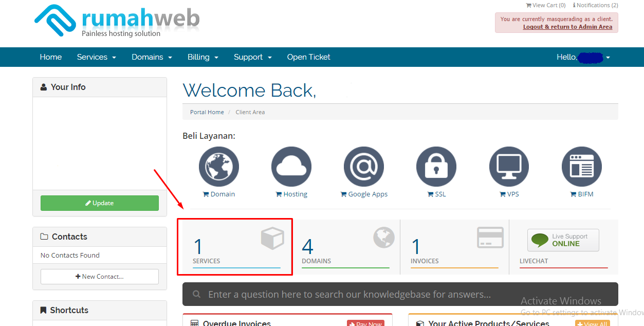Image resolution: width=644 pixels, height=326 pixels.
Task: Click the Domains globe tile icon
Action: coord(384,238)
